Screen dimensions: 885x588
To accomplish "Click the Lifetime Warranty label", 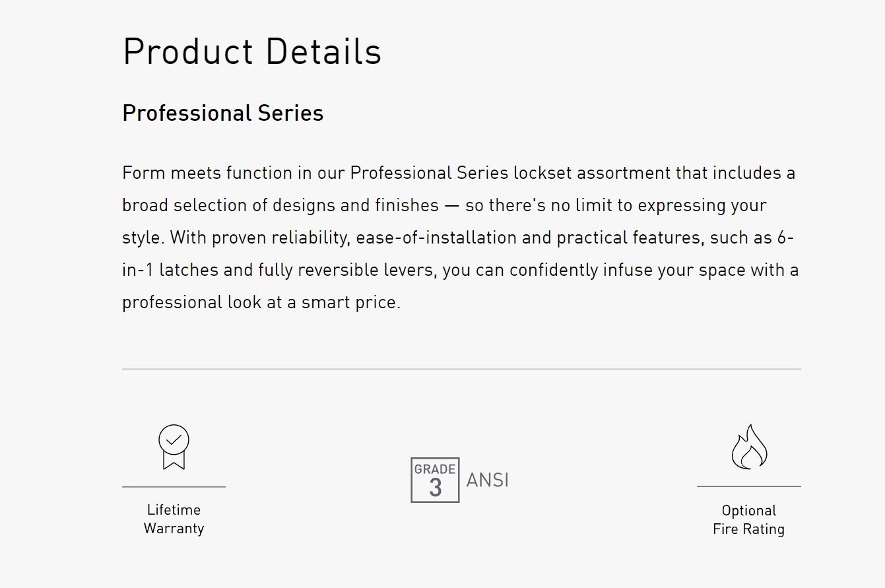I will click(174, 519).
